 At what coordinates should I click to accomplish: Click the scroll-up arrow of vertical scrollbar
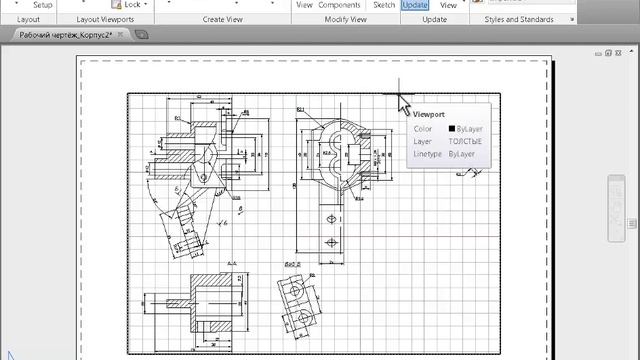tap(632, 51)
